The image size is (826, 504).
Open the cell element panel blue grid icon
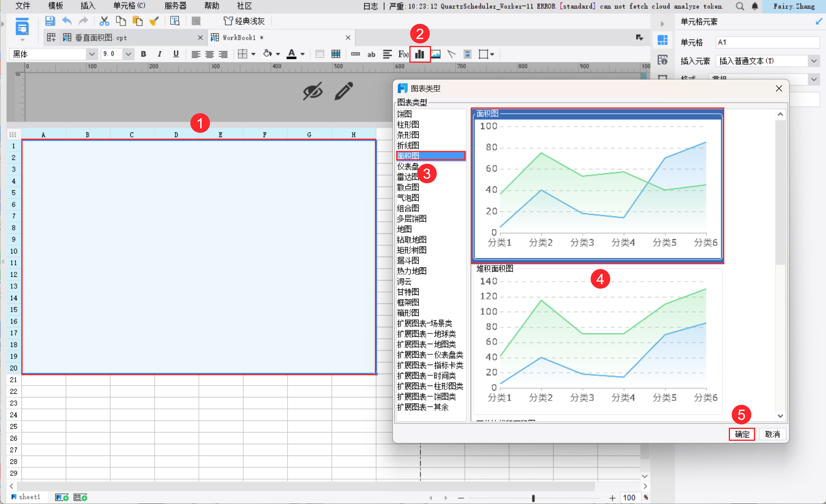tap(662, 40)
